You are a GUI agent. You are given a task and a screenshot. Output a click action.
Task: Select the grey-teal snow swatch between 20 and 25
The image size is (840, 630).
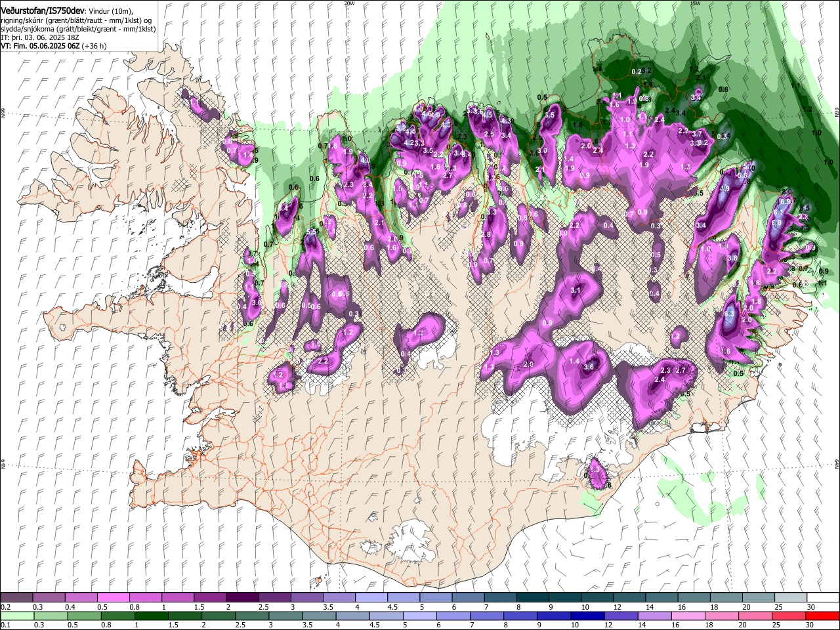[x=759, y=597]
